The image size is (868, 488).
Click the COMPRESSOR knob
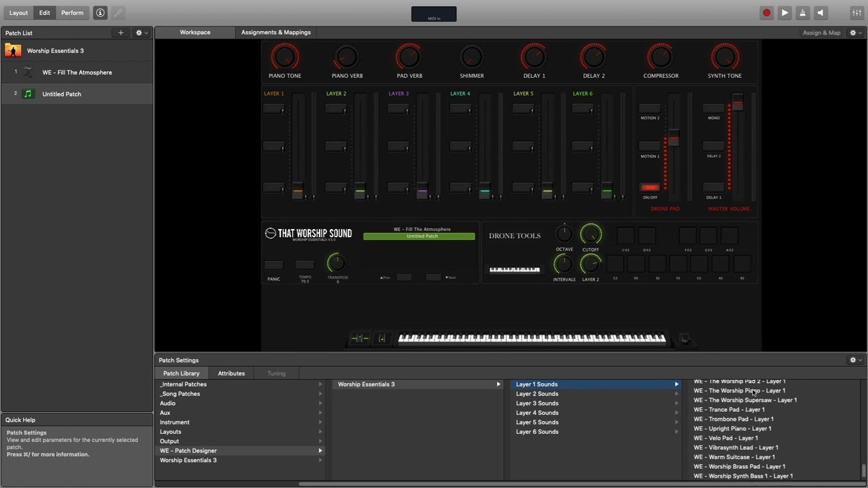coord(660,57)
